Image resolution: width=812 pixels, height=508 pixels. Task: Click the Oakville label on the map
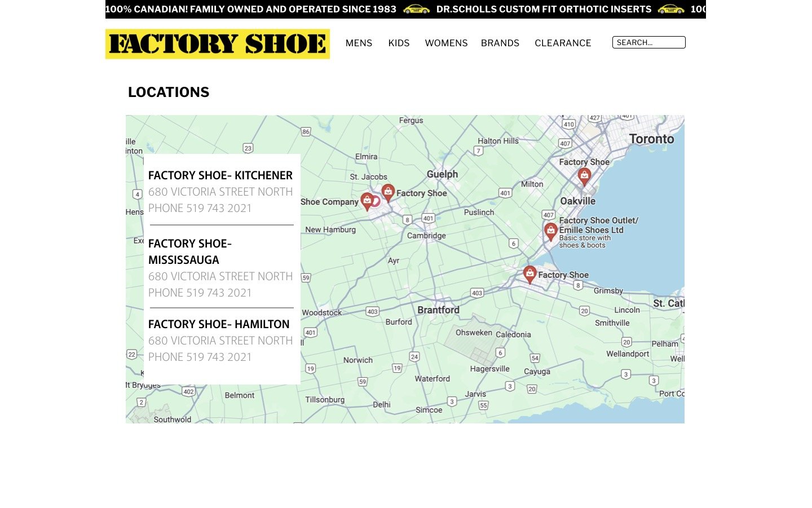(x=577, y=201)
